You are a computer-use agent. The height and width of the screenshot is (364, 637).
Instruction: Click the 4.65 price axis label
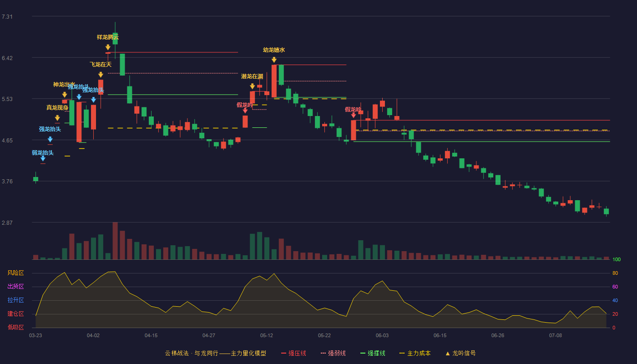pyautogui.click(x=7, y=141)
